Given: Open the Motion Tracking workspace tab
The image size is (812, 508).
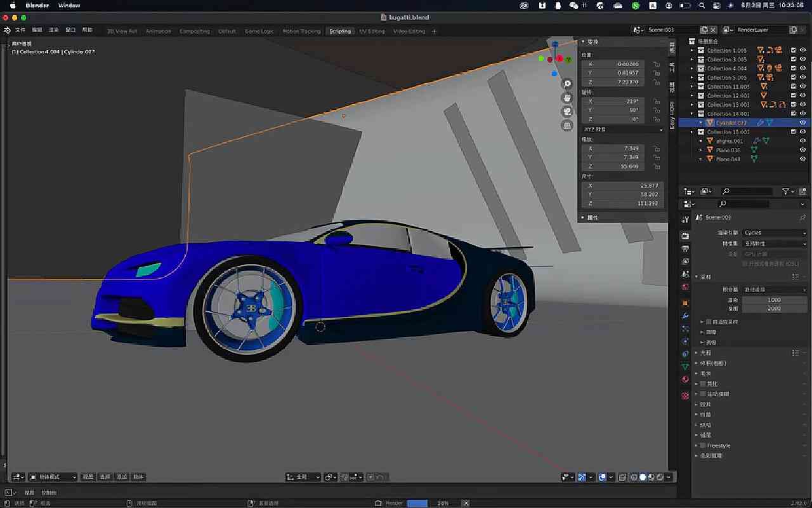Looking at the screenshot, I should (x=301, y=31).
